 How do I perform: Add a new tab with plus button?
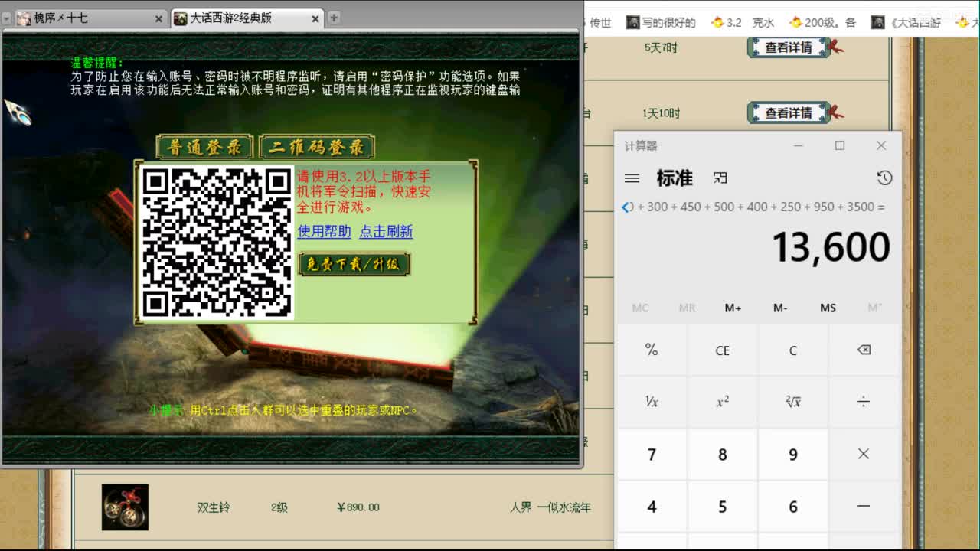[x=334, y=18]
